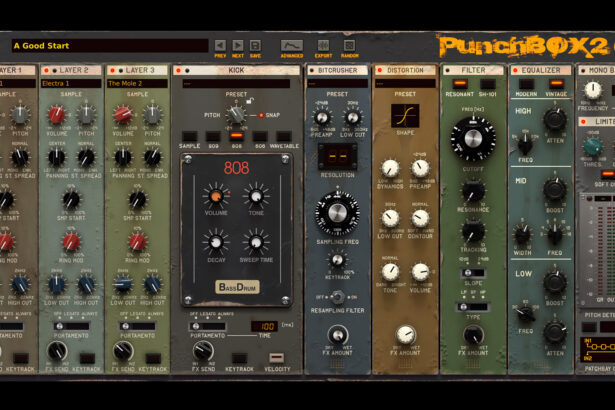Load the next preset with NEXT arrow
Image resolution: width=615 pixels, height=410 pixels.
tap(238, 46)
